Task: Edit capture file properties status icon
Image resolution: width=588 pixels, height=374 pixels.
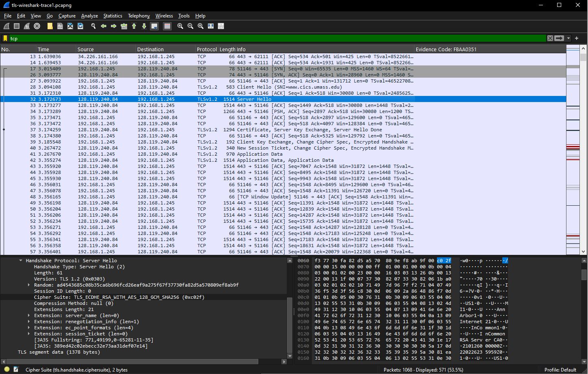Action: 16,370
